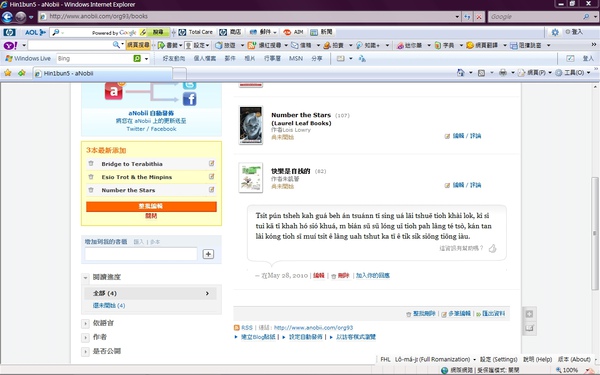Click edit pencil icon for Esio Trot & the Minpins
600x375 pixels.
pyautogui.click(x=211, y=176)
